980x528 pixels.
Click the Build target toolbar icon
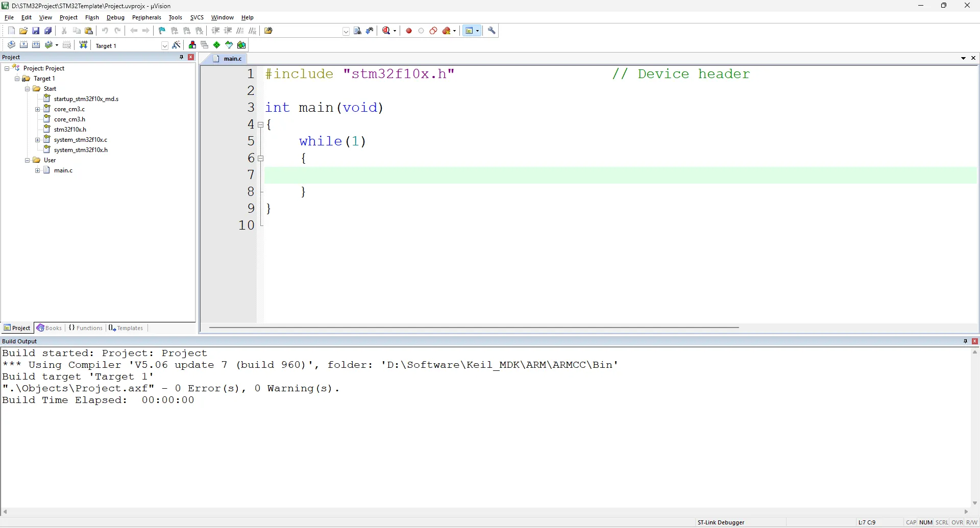23,45
